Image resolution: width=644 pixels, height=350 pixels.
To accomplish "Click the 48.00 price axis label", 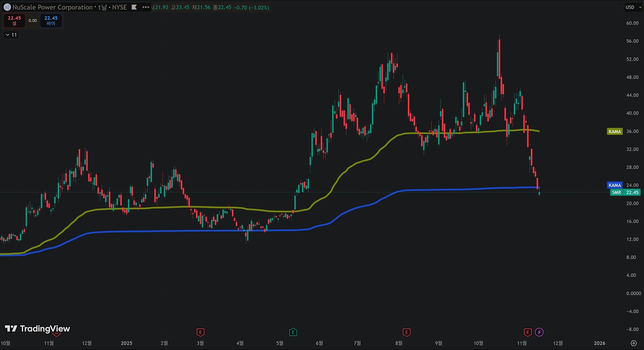I will [x=632, y=77].
